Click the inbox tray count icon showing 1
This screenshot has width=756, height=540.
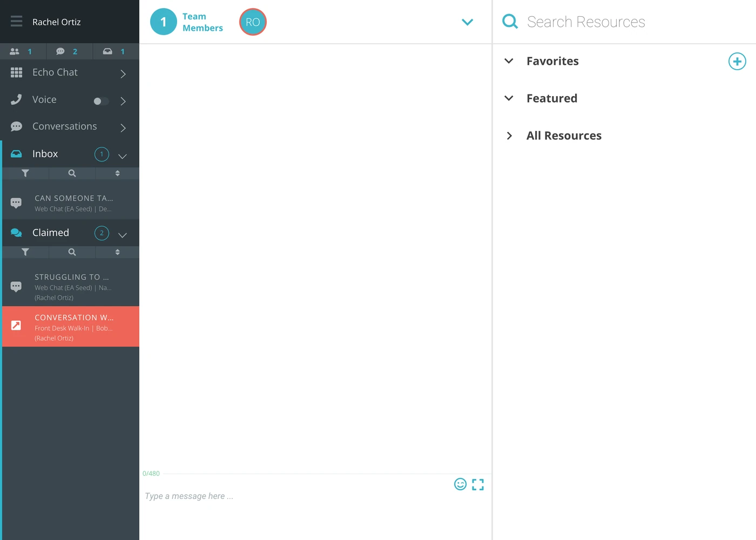coord(107,51)
